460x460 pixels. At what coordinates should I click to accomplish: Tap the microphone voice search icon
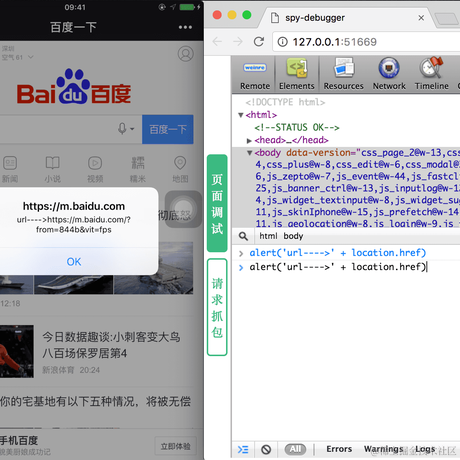click(x=122, y=128)
